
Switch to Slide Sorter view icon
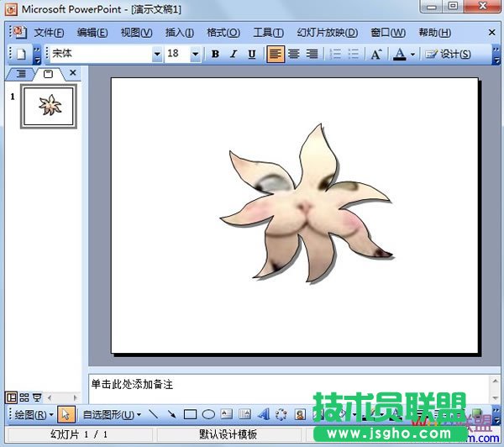click(24, 397)
